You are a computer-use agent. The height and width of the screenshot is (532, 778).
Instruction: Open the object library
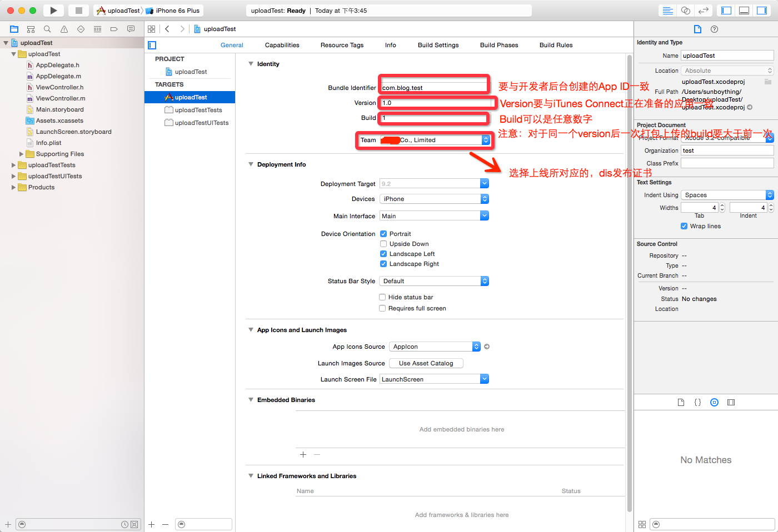[x=715, y=402]
